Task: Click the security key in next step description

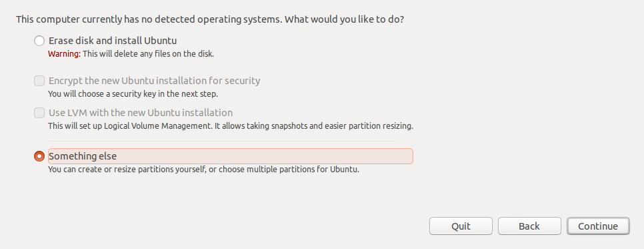Action: [x=133, y=94]
